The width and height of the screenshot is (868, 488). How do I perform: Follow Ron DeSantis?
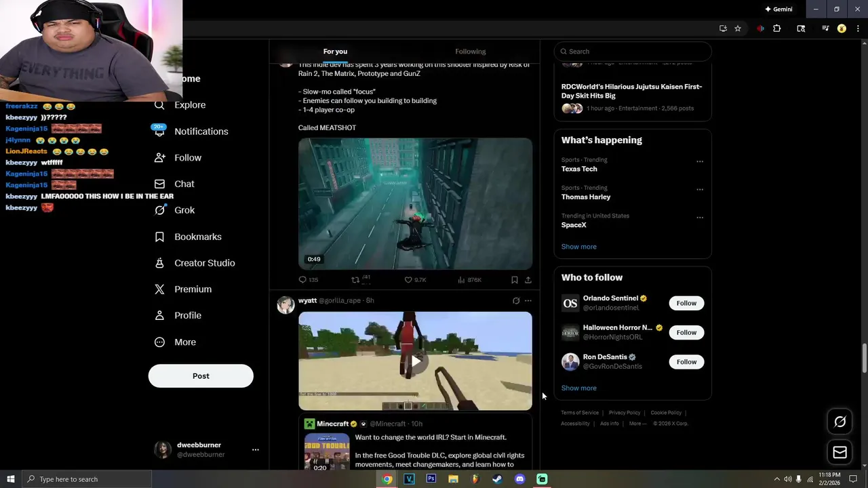pos(686,362)
